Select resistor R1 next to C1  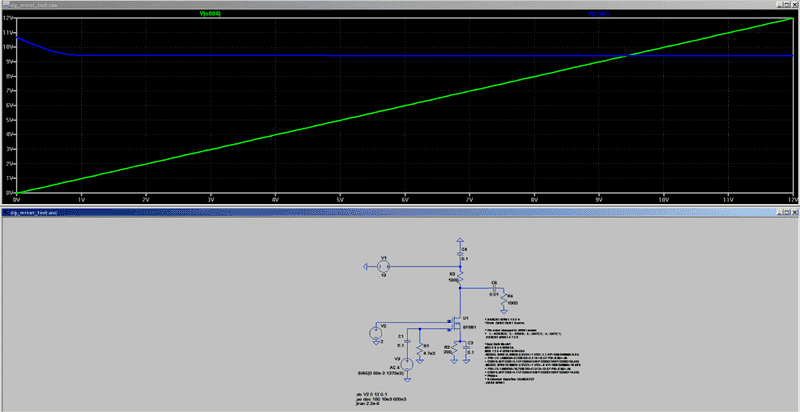[x=422, y=347]
